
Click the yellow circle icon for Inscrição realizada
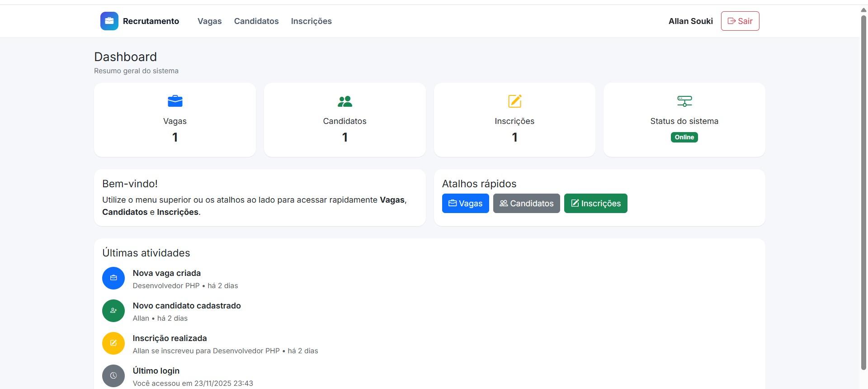click(x=113, y=343)
